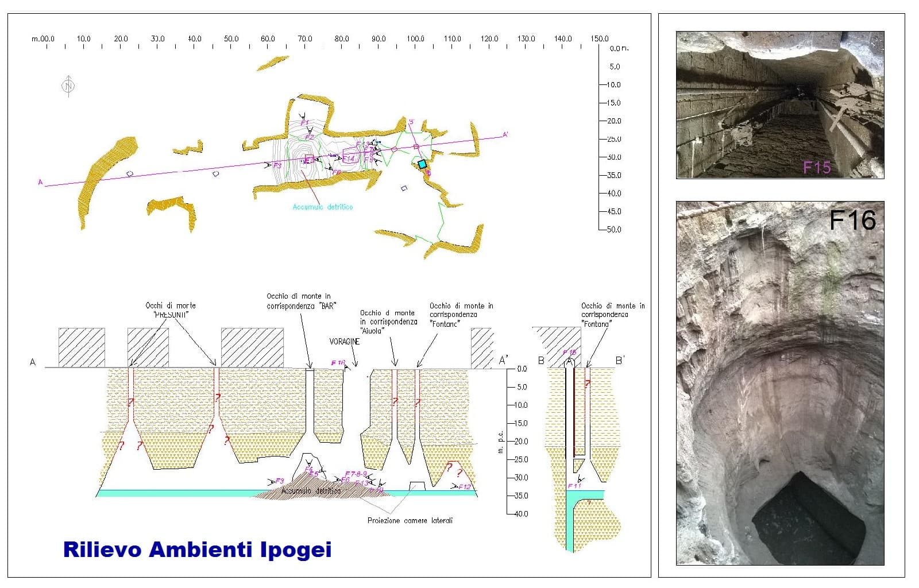Select the north arrow symbol

(68, 86)
